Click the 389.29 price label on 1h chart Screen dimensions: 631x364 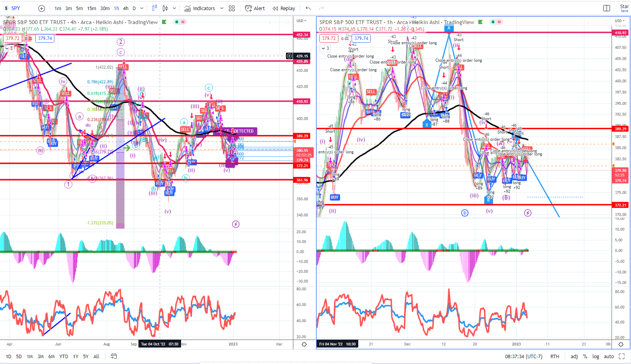[621, 128]
